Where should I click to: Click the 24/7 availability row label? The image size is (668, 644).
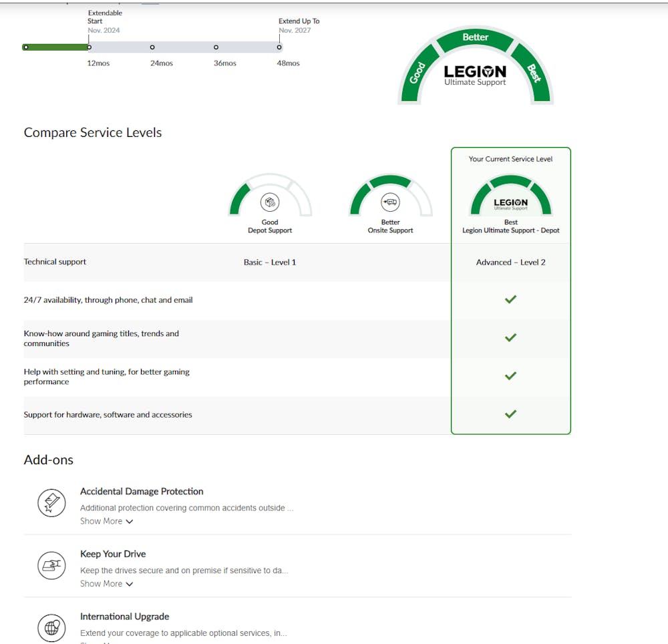(108, 300)
